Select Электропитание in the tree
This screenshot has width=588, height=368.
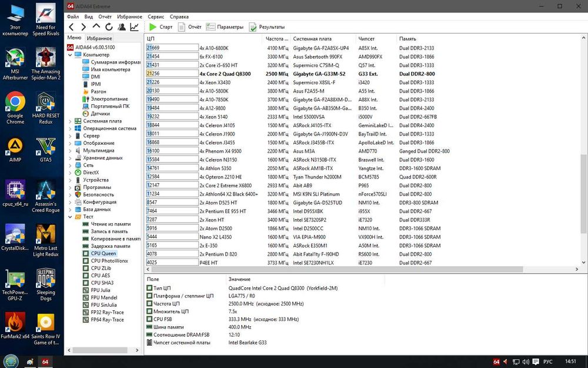click(105, 99)
